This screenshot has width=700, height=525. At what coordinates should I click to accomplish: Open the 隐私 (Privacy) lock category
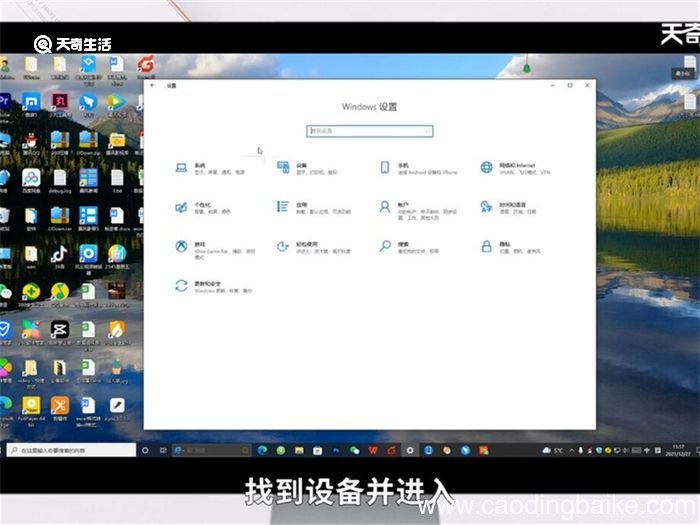pos(511,247)
